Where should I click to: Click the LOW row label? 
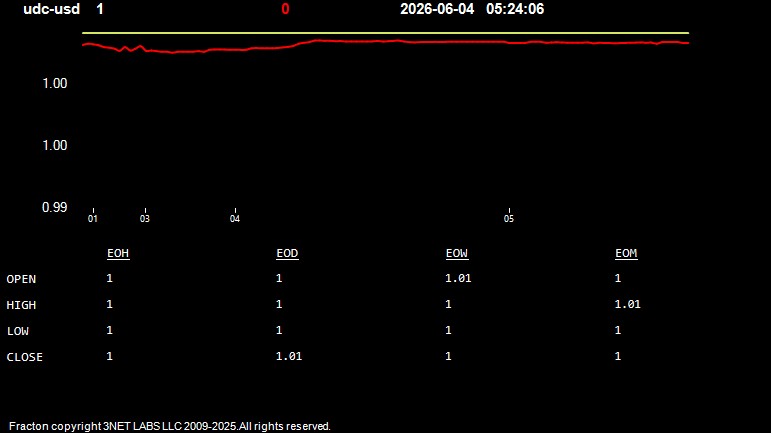(18, 331)
